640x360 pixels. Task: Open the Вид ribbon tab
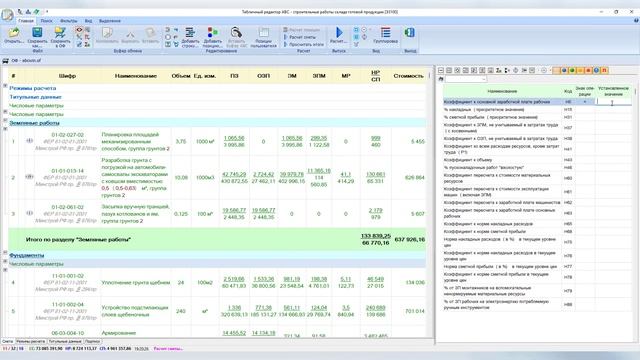click(88, 20)
